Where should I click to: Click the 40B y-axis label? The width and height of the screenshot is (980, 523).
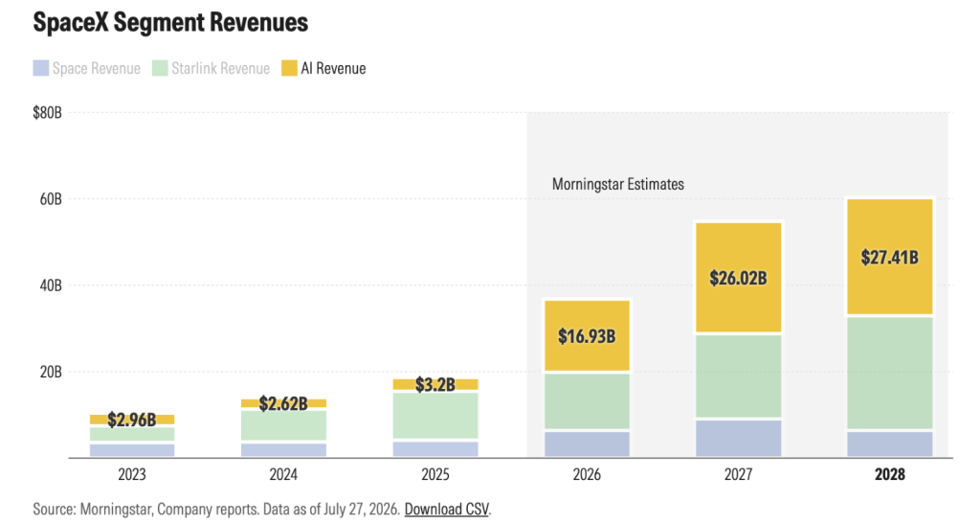click(51, 285)
